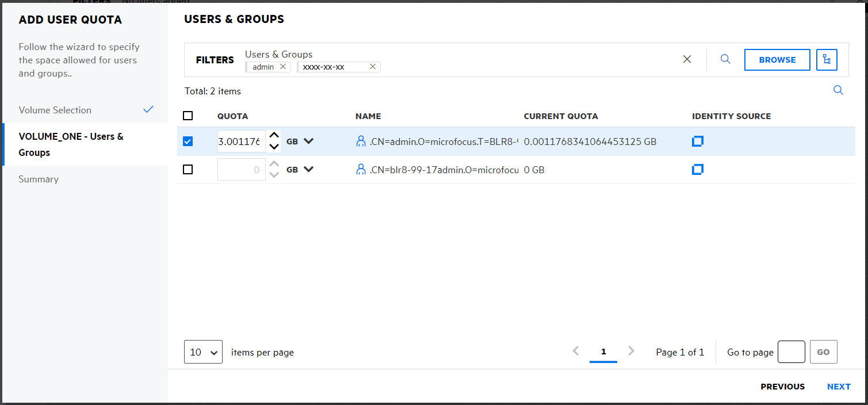Open the items per page dropdown
Image resolution: width=868 pixels, height=405 pixels.
coord(203,352)
